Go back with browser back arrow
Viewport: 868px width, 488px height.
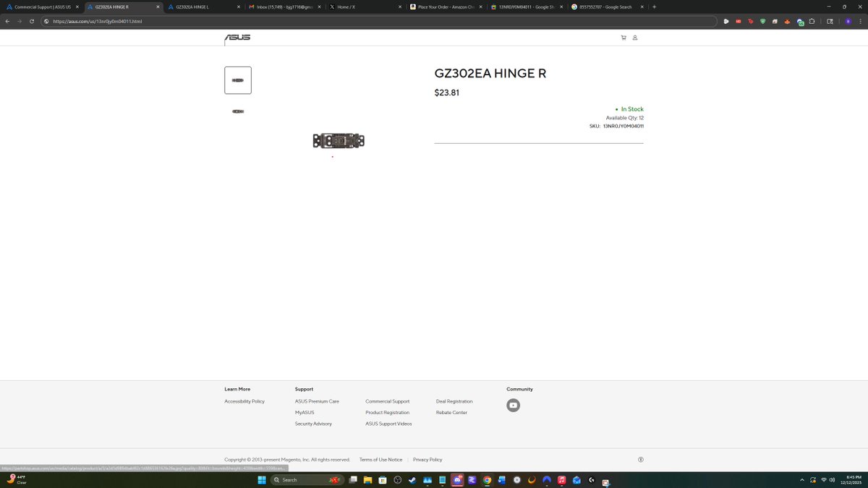pos(7,21)
